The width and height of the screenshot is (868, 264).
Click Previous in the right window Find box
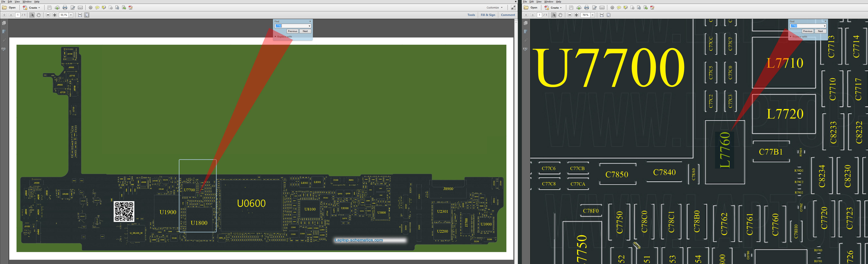click(808, 31)
